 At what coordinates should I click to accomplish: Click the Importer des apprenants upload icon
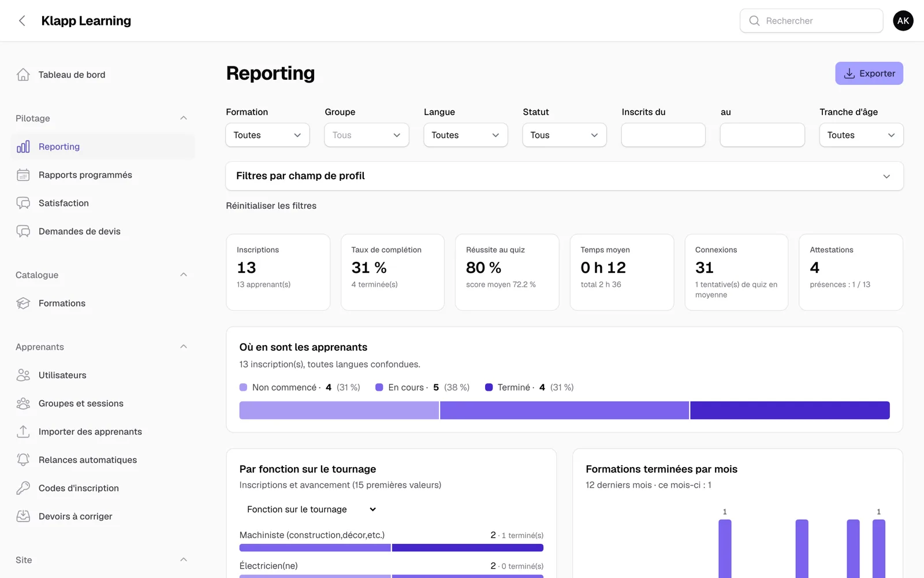23,432
